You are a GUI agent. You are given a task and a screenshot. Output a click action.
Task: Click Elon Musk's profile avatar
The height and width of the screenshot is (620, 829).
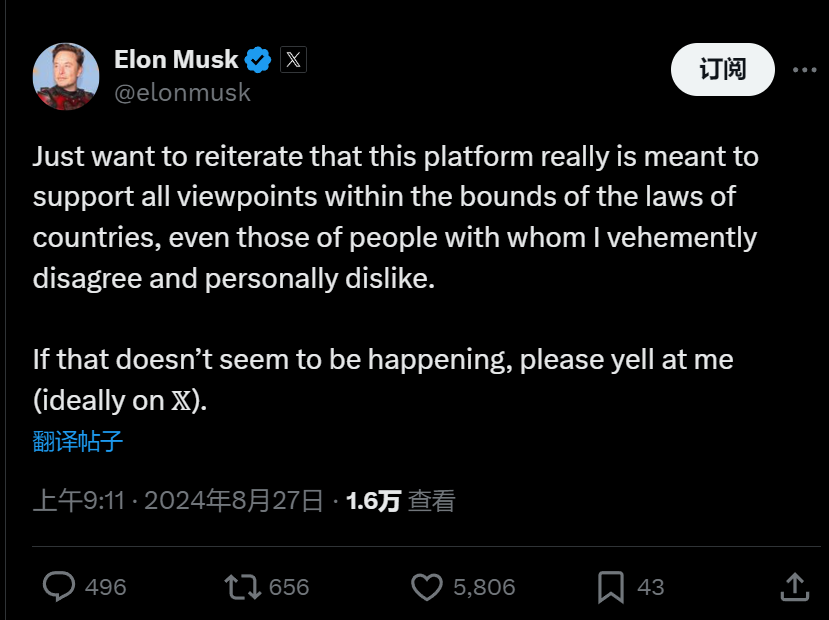[x=66, y=76]
